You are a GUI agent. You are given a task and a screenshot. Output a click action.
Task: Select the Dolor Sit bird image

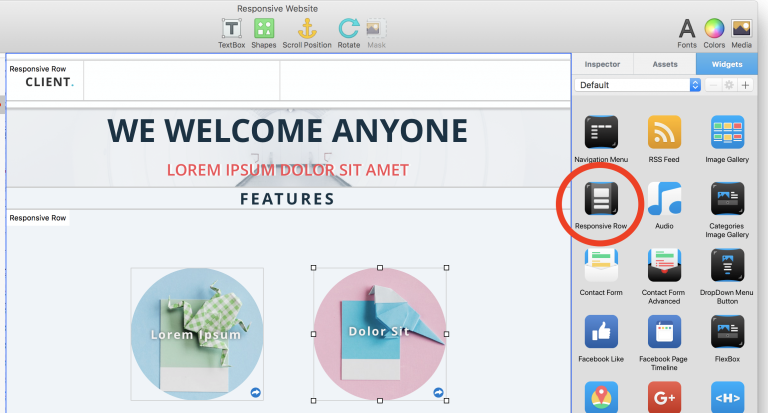point(380,334)
